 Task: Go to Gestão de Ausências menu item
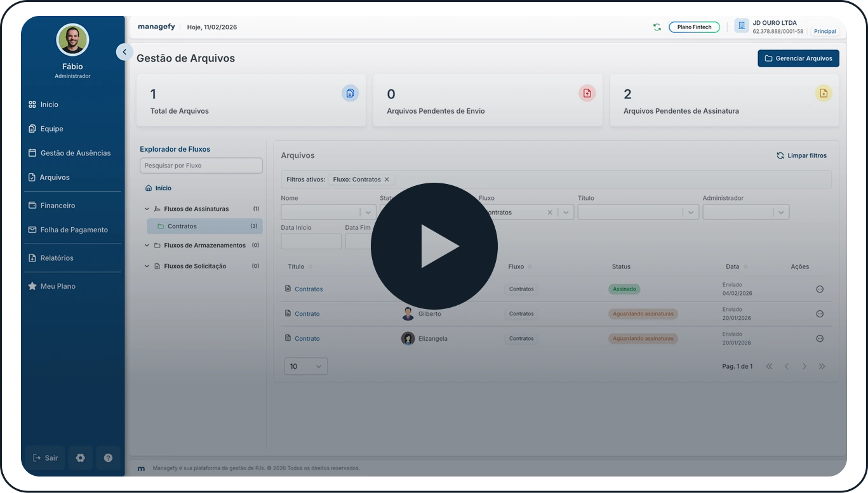75,153
